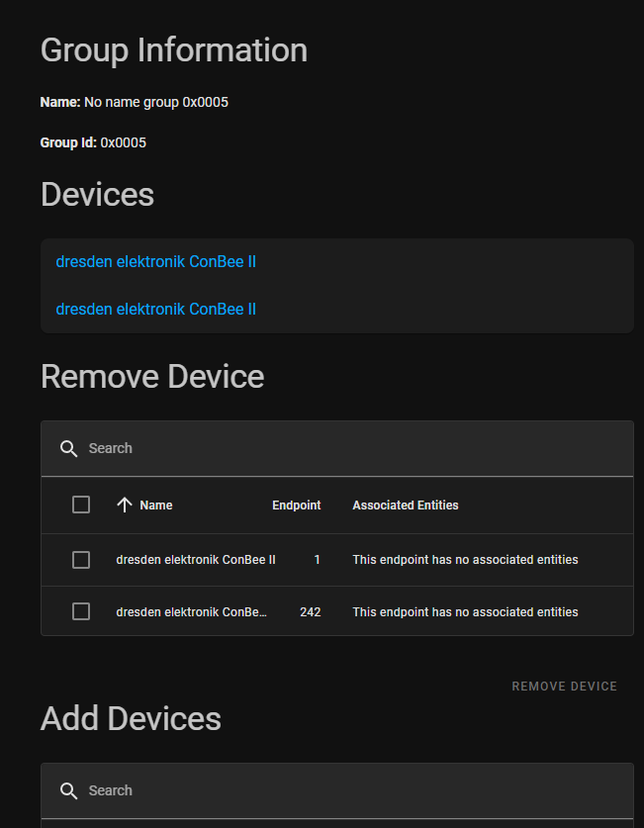Sort by the Endpoint column header

(296, 506)
